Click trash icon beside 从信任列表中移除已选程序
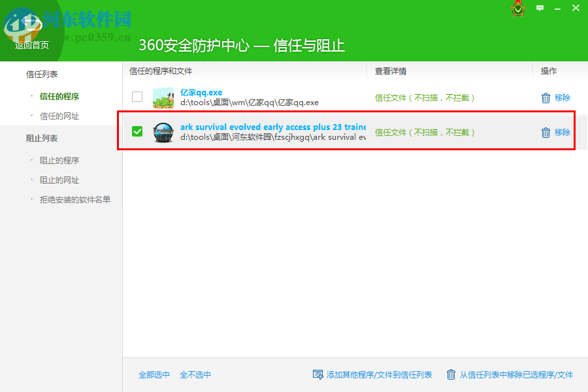The image size is (588, 392). tap(451, 374)
